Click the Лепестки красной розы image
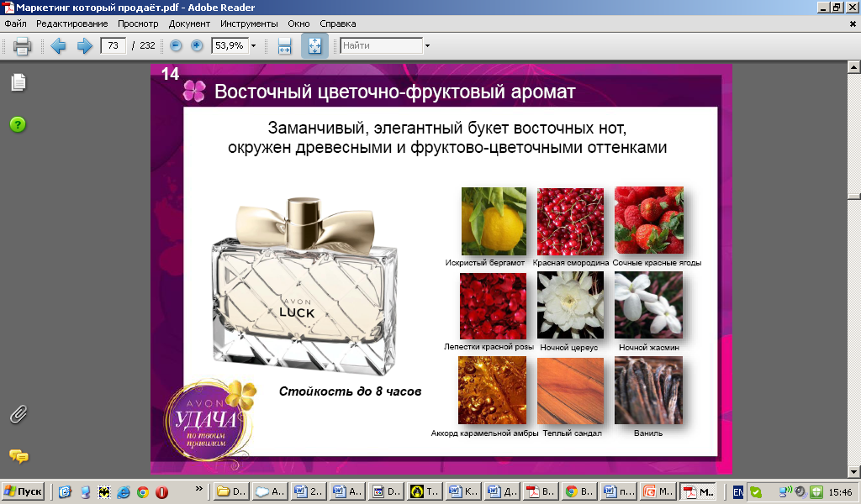 coord(493,306)
